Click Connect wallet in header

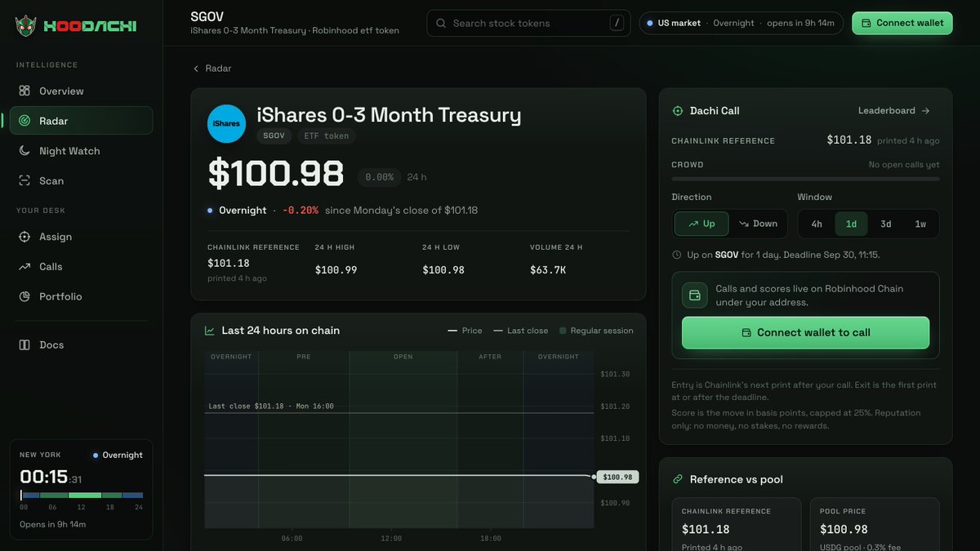tap(902, 23)
